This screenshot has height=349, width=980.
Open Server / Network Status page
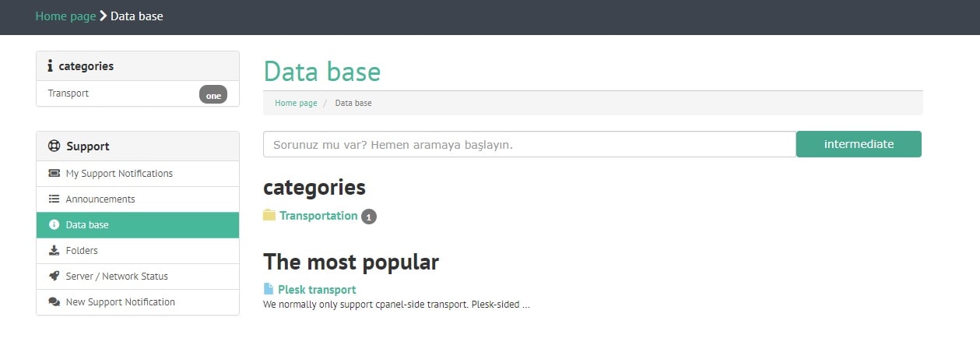[138, 276]
